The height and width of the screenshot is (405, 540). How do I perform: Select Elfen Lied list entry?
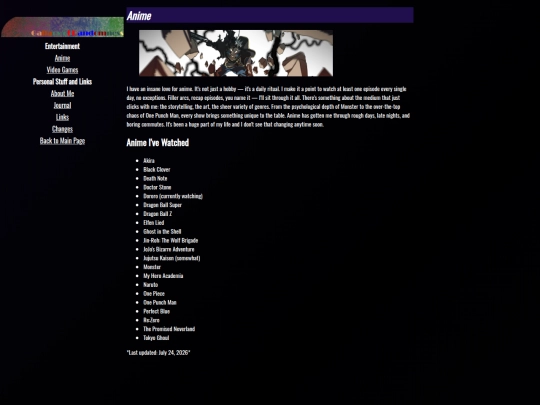[x=154, y=223]
